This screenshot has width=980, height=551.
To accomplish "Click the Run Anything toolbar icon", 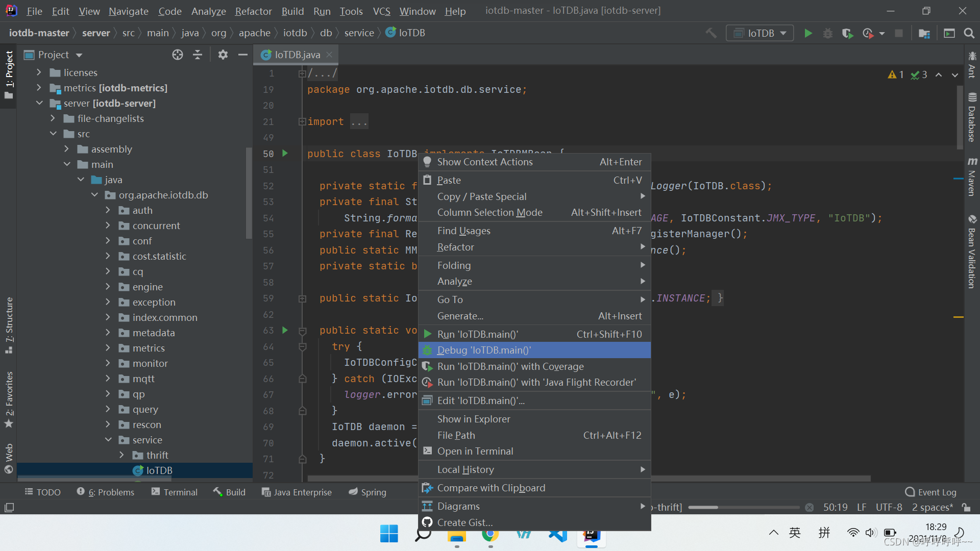I will 949,33.
